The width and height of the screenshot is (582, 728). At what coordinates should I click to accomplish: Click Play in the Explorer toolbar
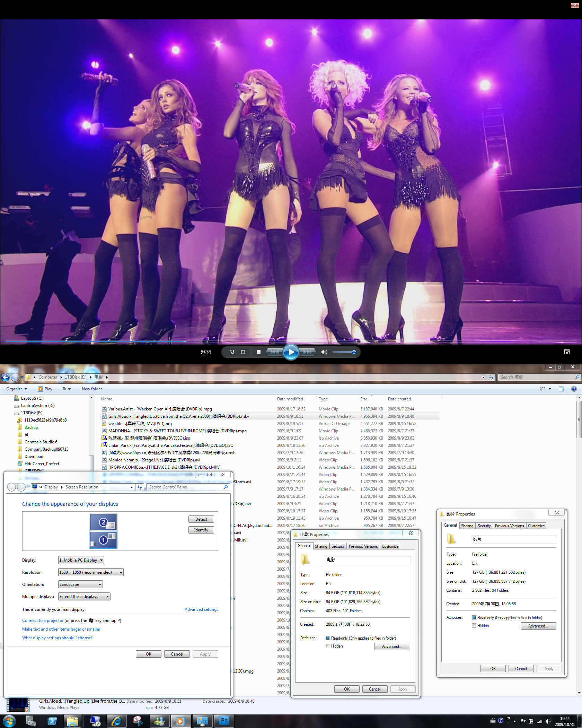point(45,389)
